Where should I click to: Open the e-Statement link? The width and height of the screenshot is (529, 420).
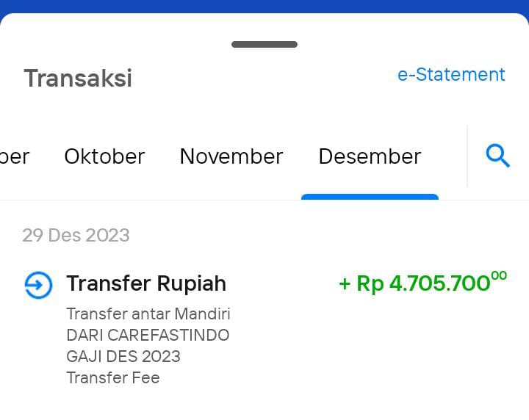451,74
